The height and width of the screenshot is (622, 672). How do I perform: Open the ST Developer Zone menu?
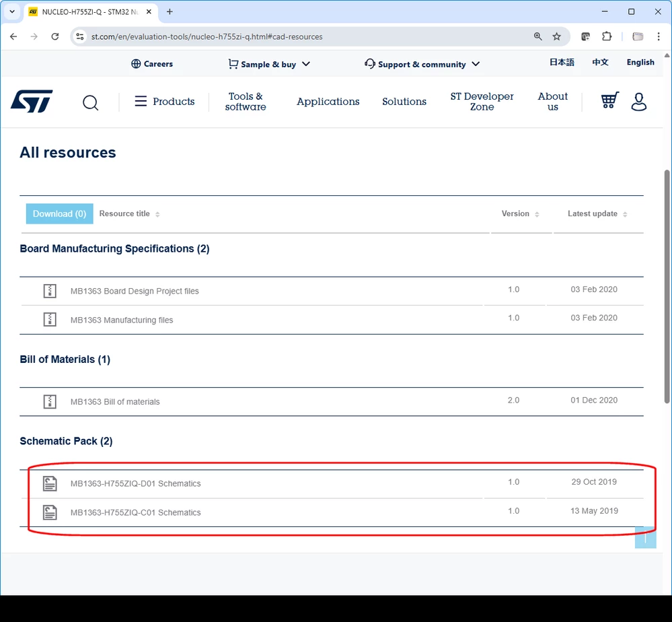(482, 102)
